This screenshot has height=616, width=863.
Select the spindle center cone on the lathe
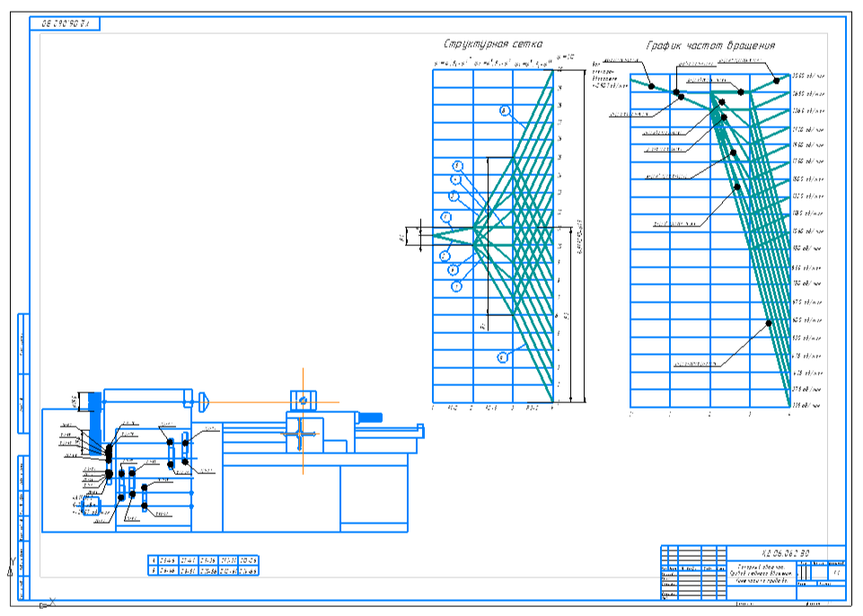(204, 402)
